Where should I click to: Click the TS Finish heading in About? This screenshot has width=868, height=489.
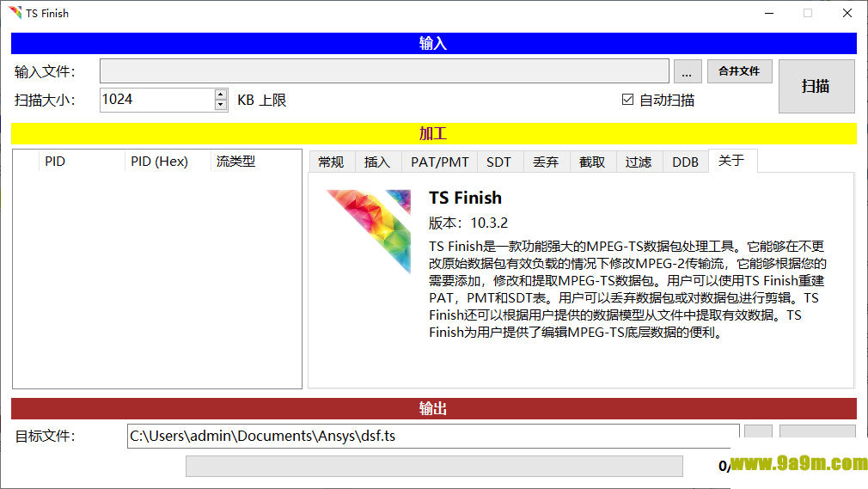[x=466, y=198]
